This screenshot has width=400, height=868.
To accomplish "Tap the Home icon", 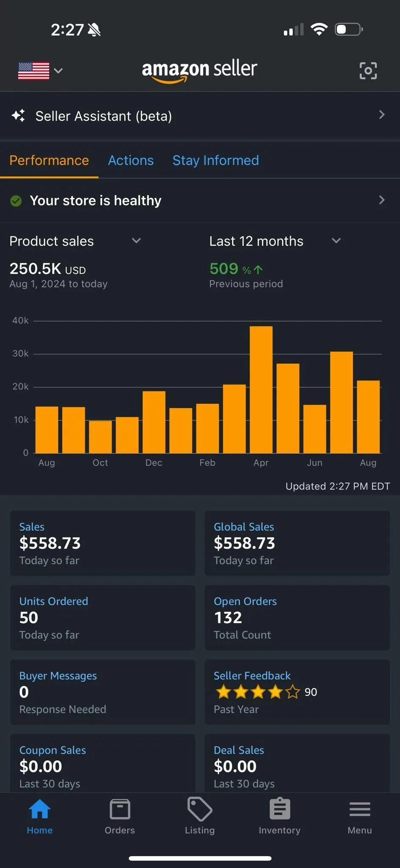I will tap(39, 809).
